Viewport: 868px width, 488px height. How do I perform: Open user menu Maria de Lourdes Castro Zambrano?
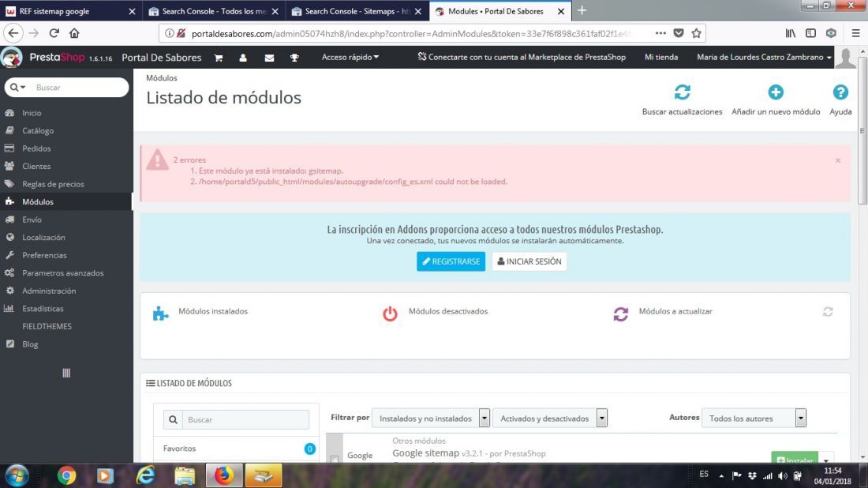764,57
